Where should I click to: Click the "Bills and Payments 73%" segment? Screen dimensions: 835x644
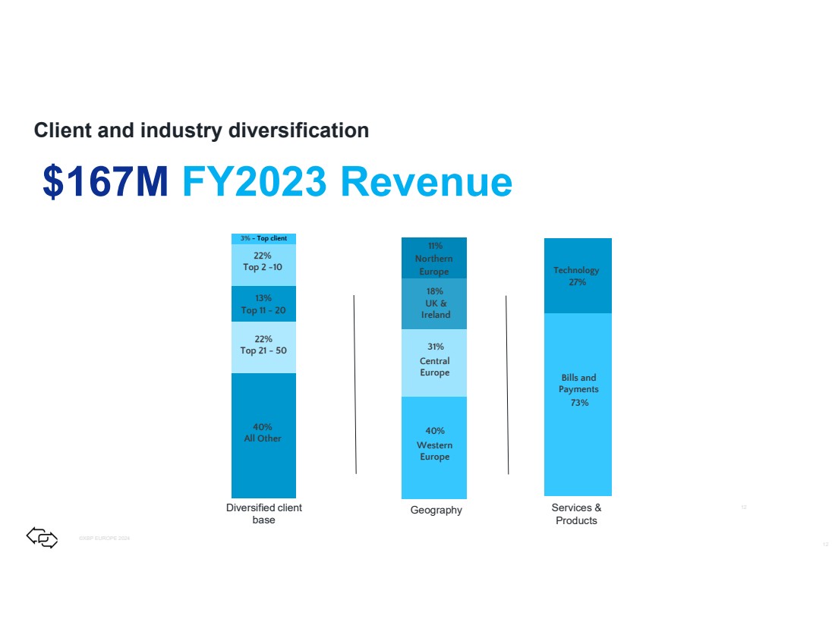[578, 404]
